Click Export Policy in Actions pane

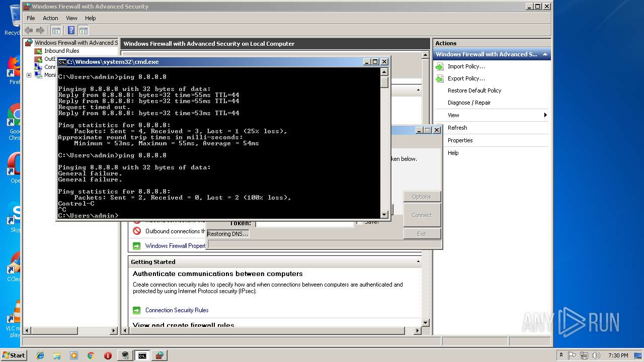(466, 78)
